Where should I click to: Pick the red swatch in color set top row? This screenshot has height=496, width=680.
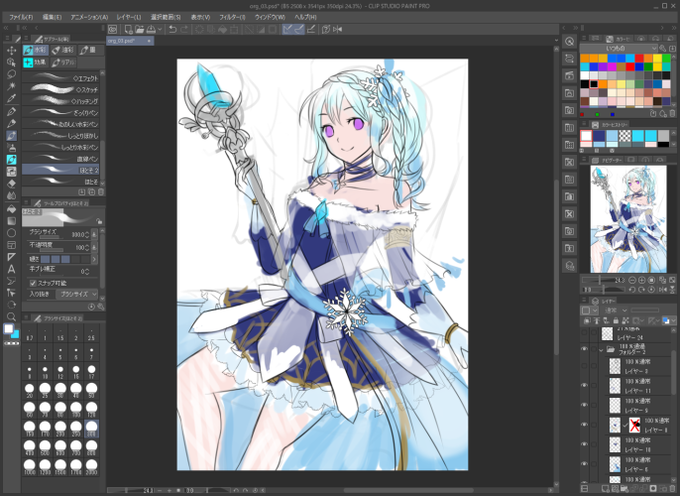639,58
